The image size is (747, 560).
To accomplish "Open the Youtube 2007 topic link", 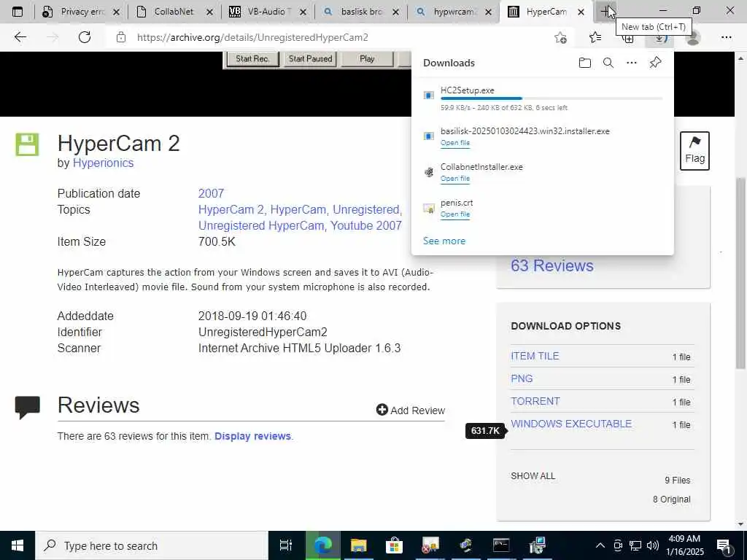I will coord(366,226).
